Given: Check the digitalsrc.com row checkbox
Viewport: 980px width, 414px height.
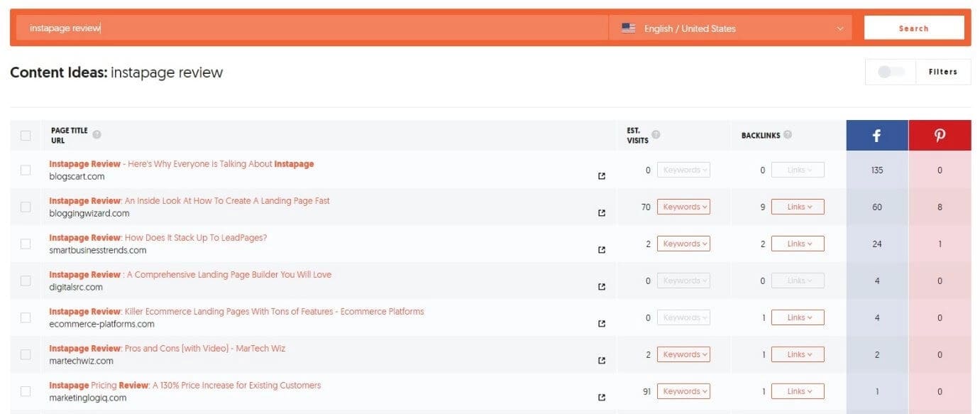Looking at the screenshot, I should (x=26, y=280).
